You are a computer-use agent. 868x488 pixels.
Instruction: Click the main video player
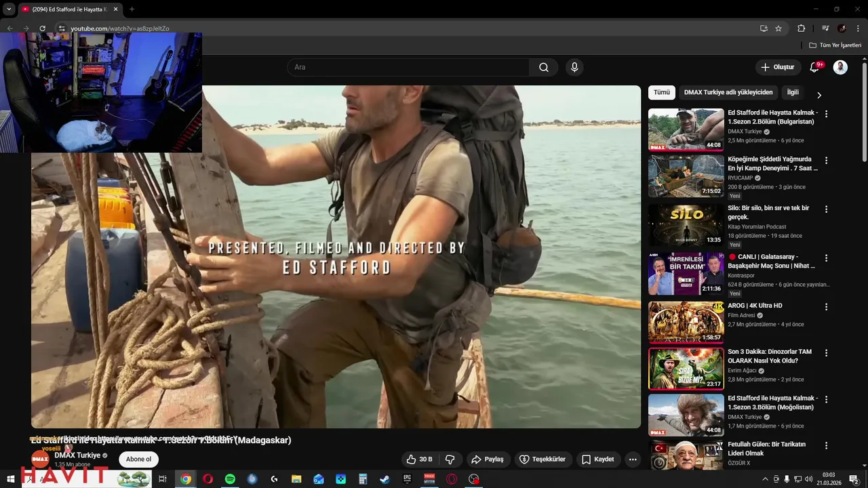click(x=336, y=257)
